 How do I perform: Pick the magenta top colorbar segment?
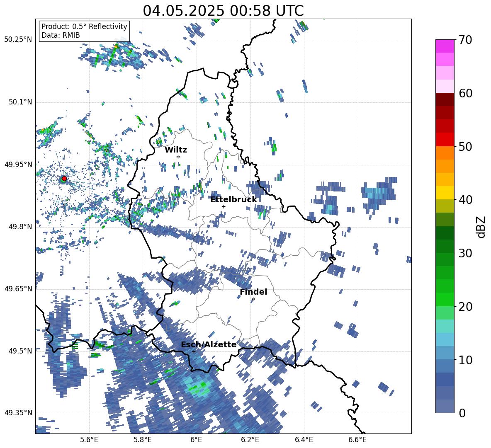pyautogui.click(x=445, y=46)
